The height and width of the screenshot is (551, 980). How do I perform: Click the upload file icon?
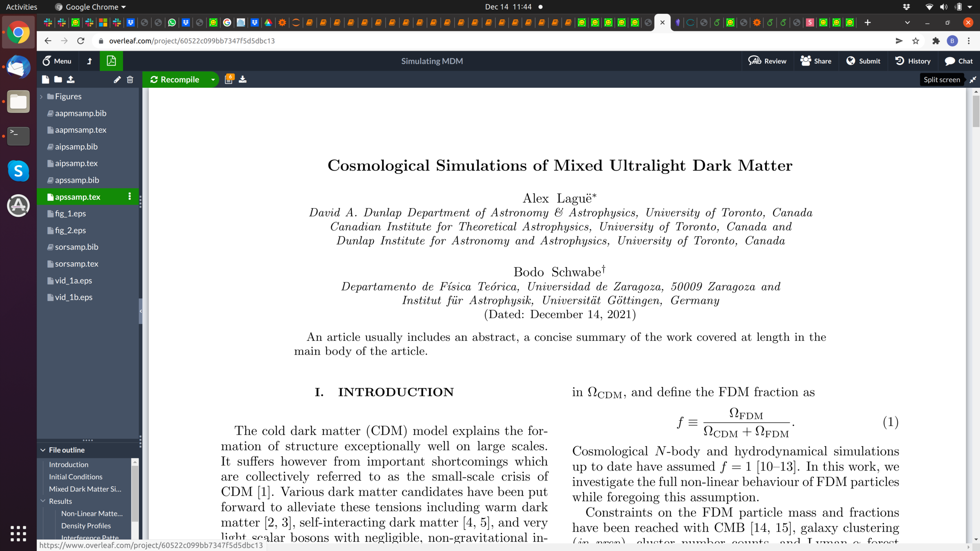71,80
